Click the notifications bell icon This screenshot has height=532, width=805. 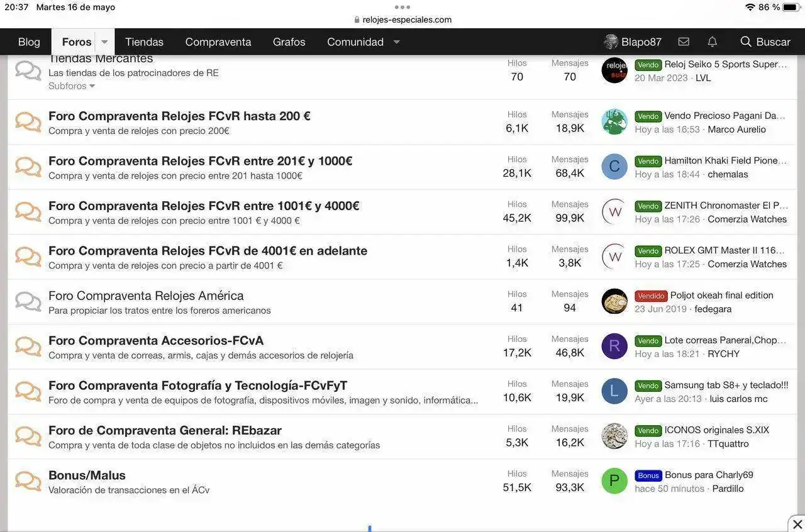(x=712, y=42)
